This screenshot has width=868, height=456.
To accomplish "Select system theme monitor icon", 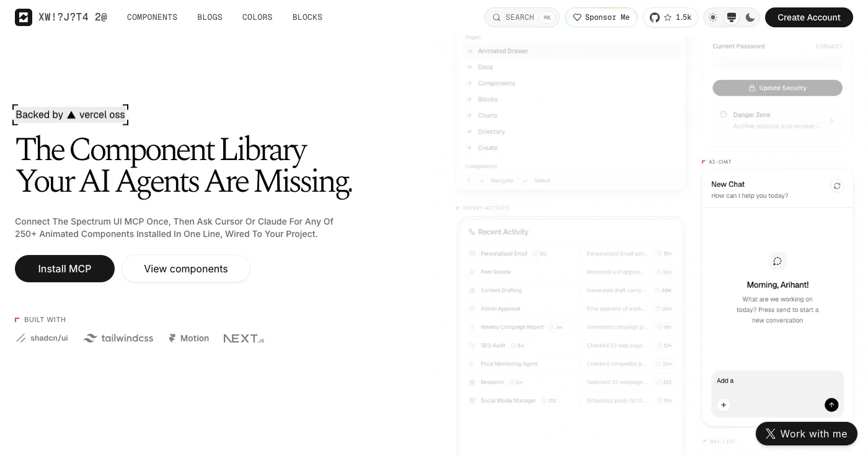I will coord(732,17).
